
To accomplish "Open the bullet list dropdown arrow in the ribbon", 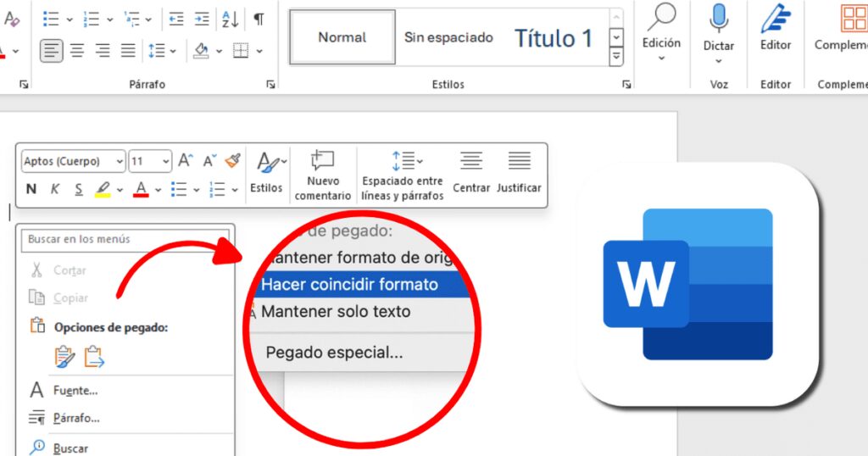I will [x=70, y=20].
